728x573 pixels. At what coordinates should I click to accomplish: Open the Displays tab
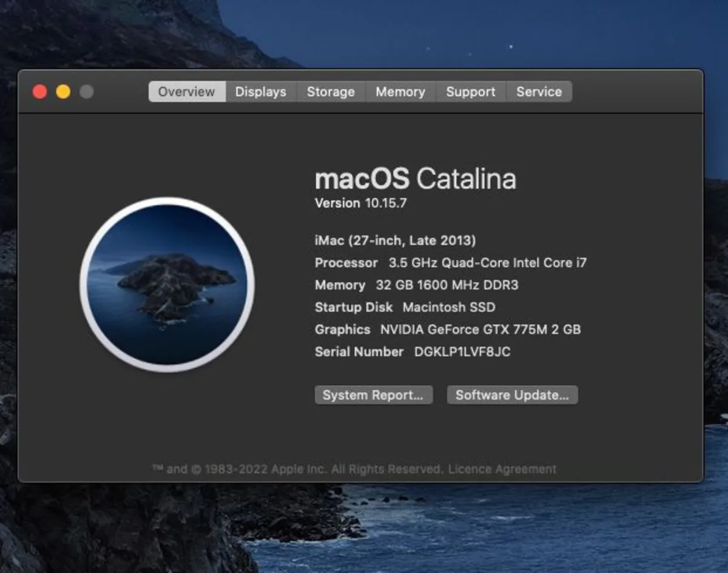261,92
